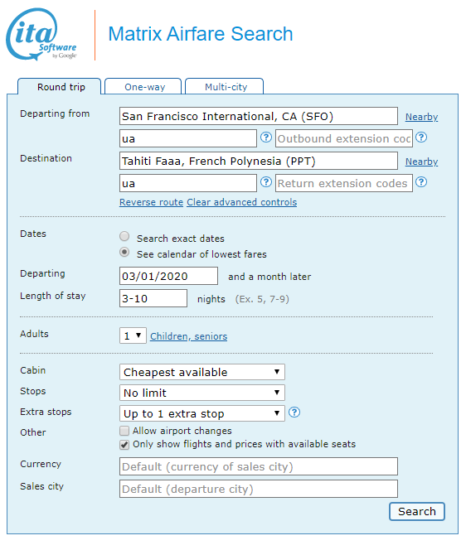Image resolution: width=466 pixels, height=550 pixels.
Task: Click the ITA Software logo
Action: pos(41,35)
